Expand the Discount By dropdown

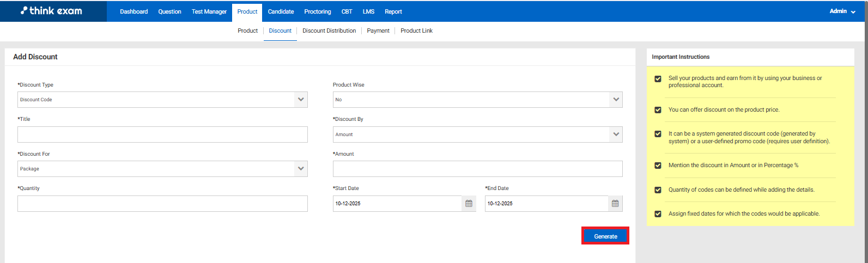[477, 134]
